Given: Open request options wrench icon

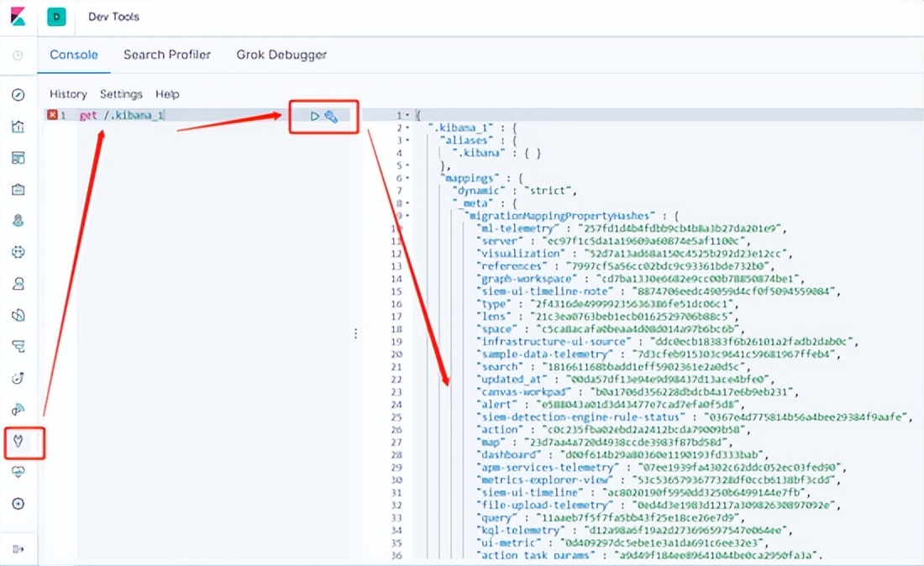Looking at the screenshot, I should click(331, 117).
